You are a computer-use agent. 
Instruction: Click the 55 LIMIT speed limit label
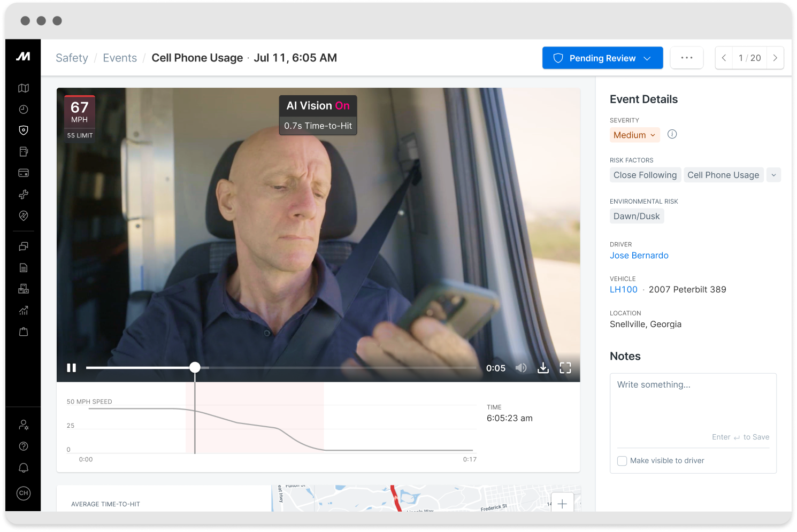coord(80,135)
